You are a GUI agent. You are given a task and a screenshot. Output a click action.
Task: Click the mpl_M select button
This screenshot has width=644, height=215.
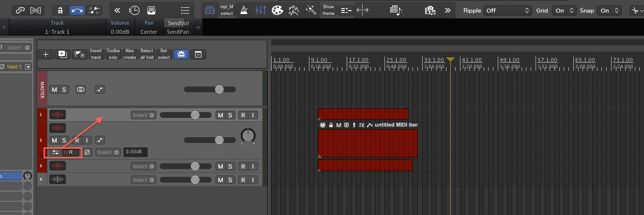click(x=227, y=10)
